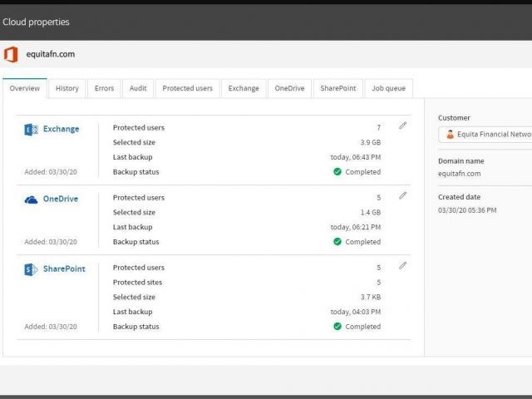The image size is (532, 399).
Task: Click SharePoint Added: 03/30/20 date
Action: 51,327
